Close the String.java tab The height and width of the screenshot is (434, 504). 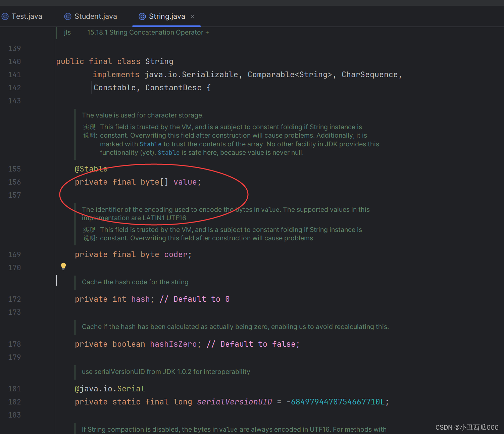[x=193, y=16]
